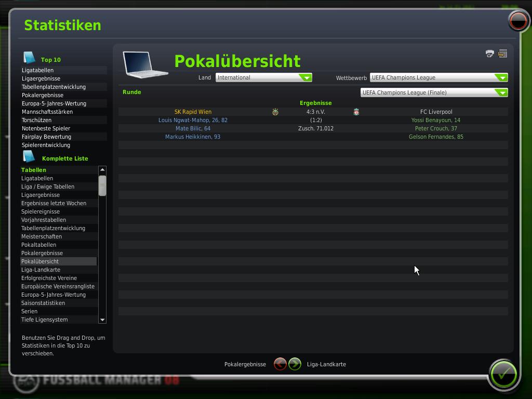Click the Tabellen category heading
This screenshot has width=532, height=399.
(x=34, y=170)
